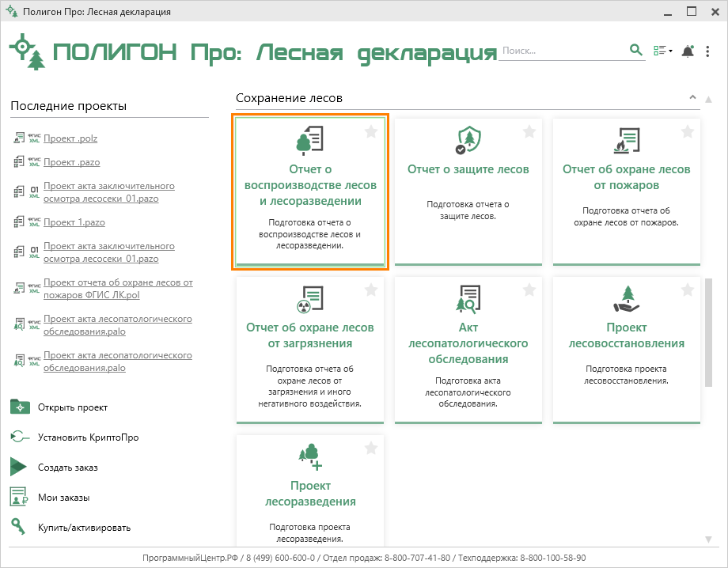
Task: Favorite the Отчет о защите лесов star
Action: tap(529, 132)
